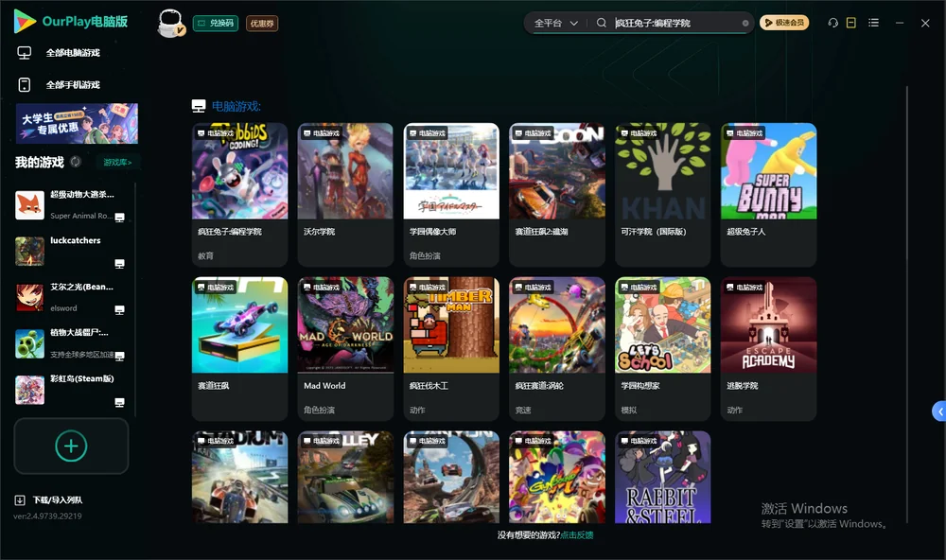Open the customer service headset icon
Viewport: 946px width, 560px height.
click(x=833, y=23)
